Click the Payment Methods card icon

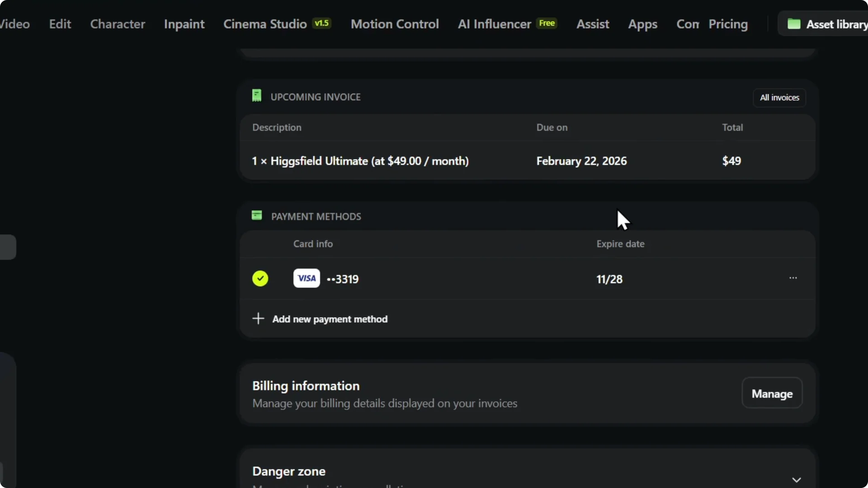point(257,216)
